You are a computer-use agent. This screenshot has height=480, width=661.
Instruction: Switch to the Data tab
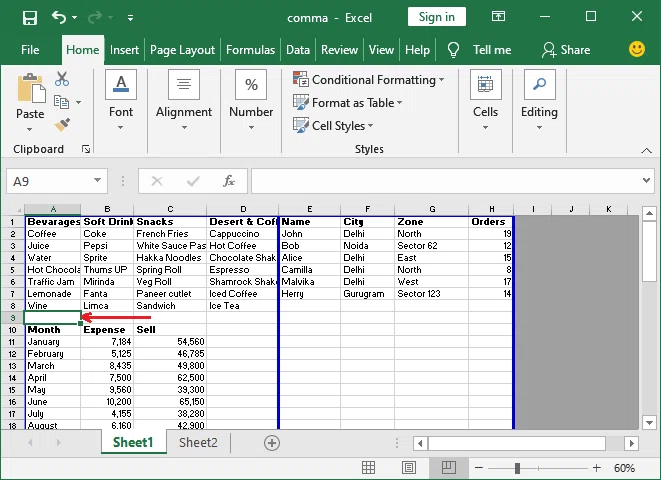point(298,50)
